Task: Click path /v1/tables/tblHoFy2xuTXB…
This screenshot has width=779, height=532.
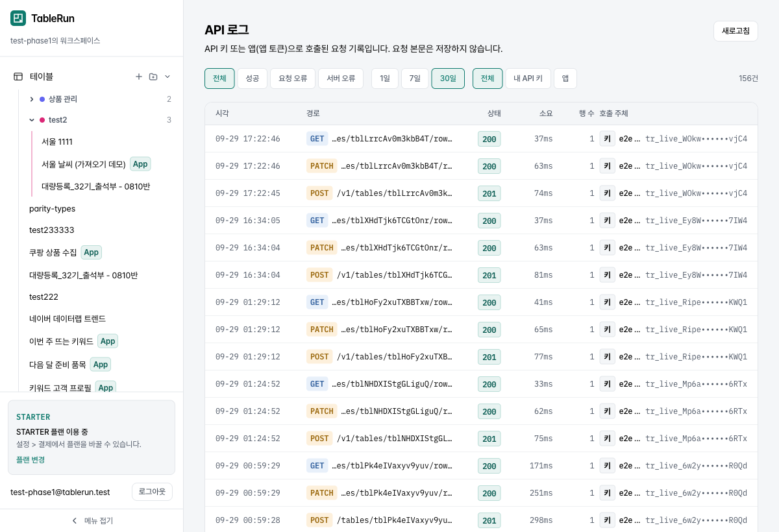Action: [395, 357]
